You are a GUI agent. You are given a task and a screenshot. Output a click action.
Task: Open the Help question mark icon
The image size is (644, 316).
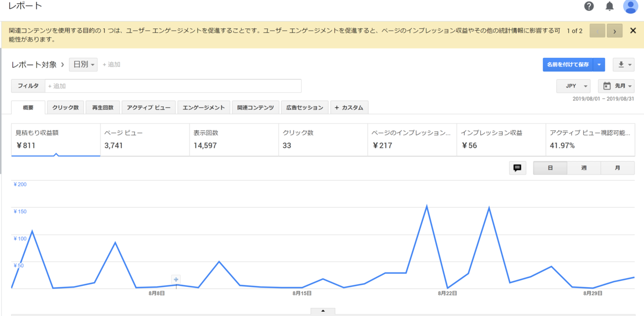tap(589, 6)
